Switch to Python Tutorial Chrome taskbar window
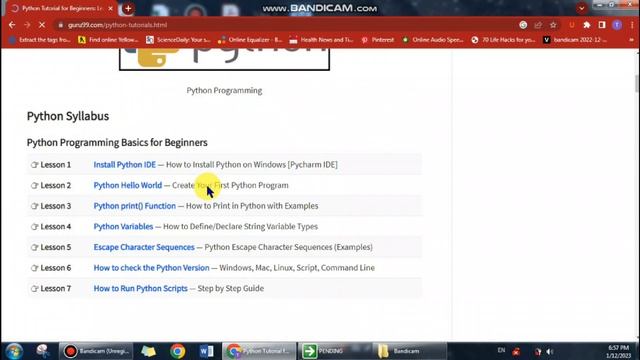This screenshot has width=640, height=360. coord(259,351)
